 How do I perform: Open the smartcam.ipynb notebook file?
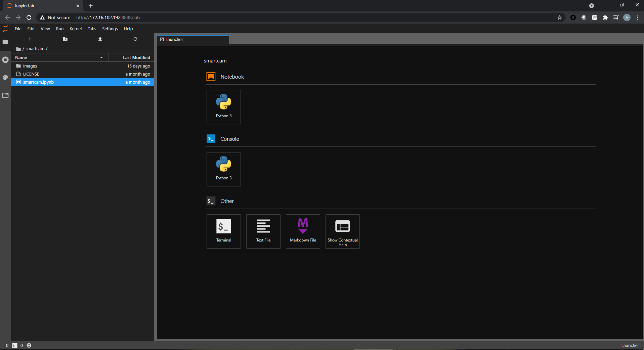tap(39, 82)
